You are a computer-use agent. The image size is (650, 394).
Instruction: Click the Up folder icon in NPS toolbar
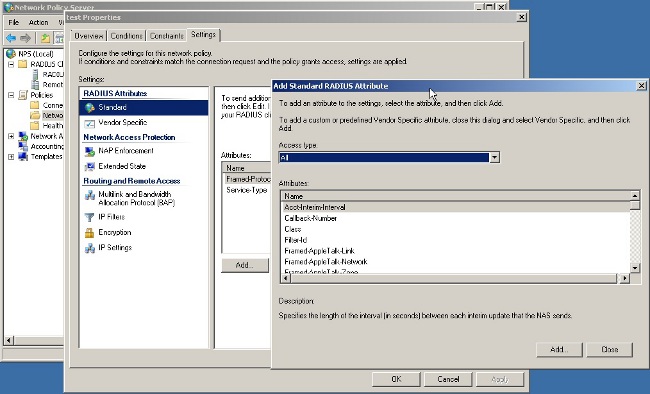[x=45, y=38]
